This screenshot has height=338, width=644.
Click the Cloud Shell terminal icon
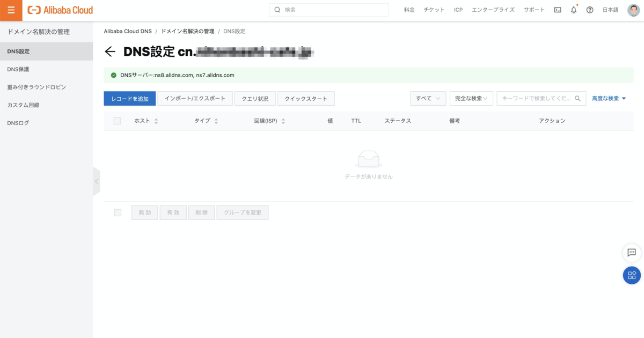tap(558, 10)
